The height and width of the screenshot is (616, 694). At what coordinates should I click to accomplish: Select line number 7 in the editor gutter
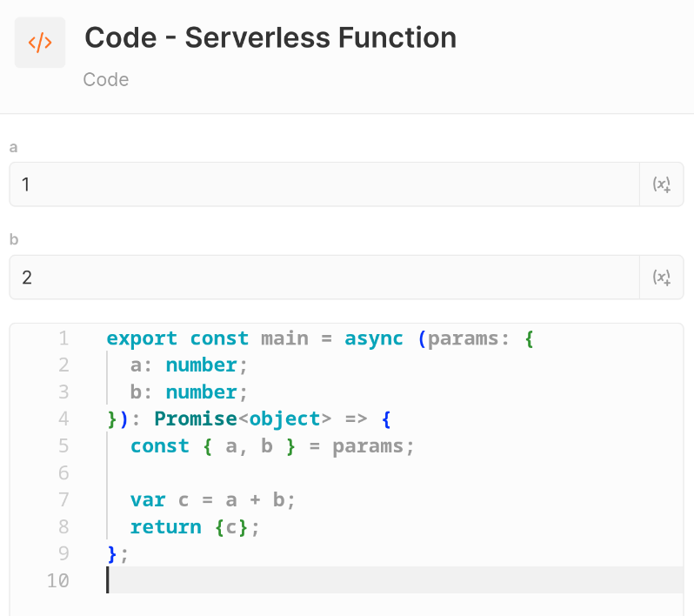[x=63, y=500]
